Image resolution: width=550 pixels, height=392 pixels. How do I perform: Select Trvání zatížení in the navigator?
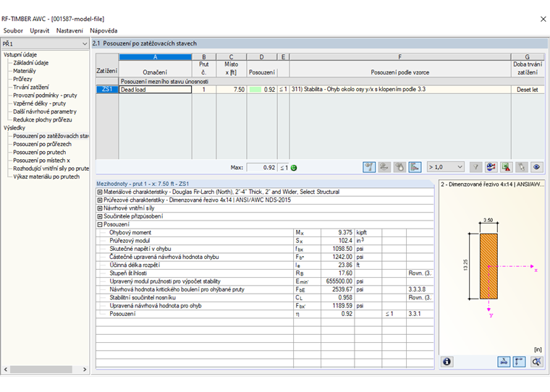point(31,87)
